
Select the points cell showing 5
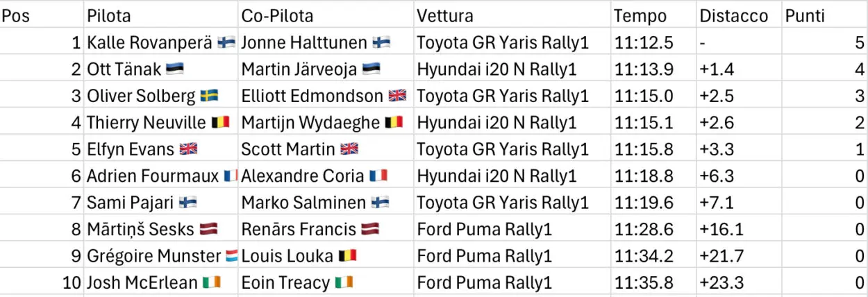tap(825, 43)
